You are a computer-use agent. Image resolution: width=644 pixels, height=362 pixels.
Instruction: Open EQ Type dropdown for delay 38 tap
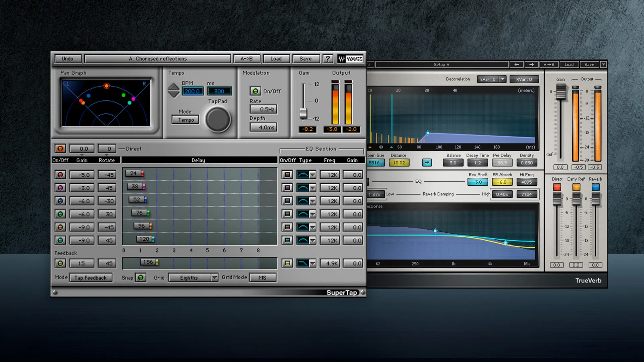[313, 188]
